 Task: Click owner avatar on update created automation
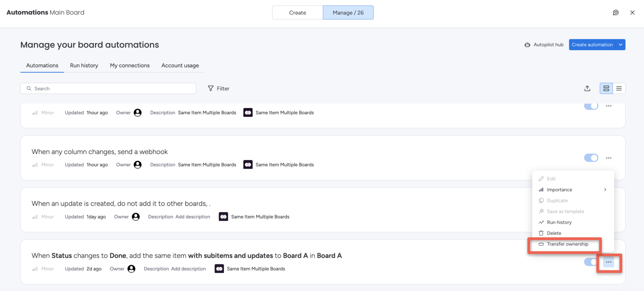(x=136, y=217)
